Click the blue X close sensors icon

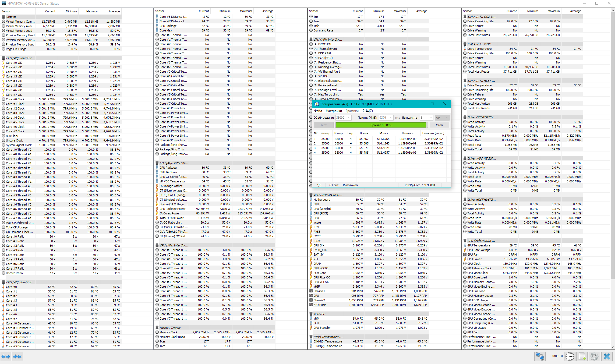[x=607, y=356]
